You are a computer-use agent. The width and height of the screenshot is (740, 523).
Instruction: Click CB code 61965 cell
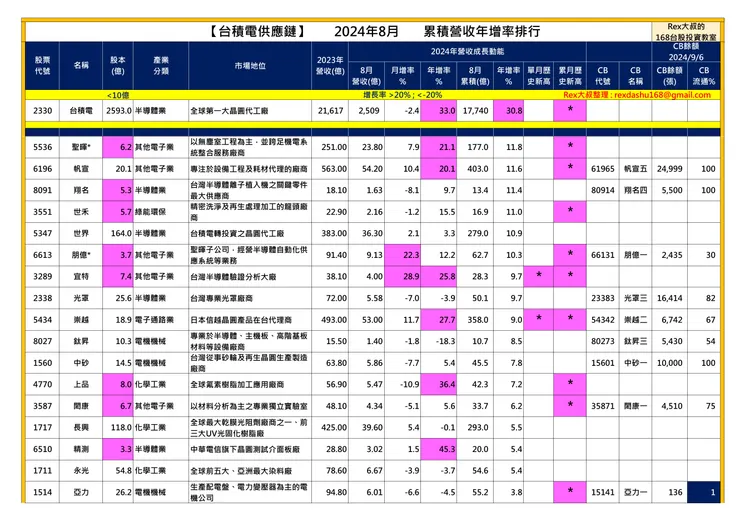(603, 169)
